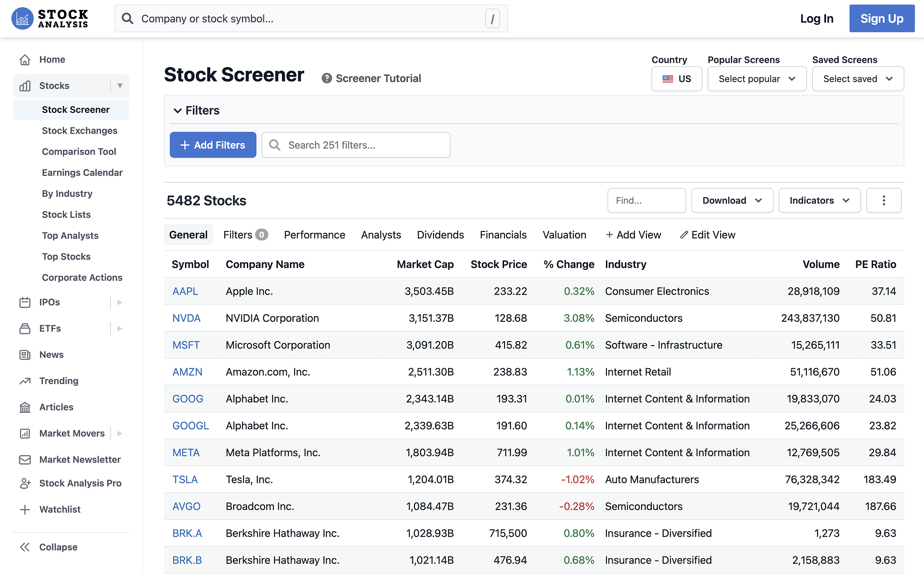Viewport: 924px width, 574px height.
Task: Open the Select popular screens dropdown
Action: pos(757,79)
